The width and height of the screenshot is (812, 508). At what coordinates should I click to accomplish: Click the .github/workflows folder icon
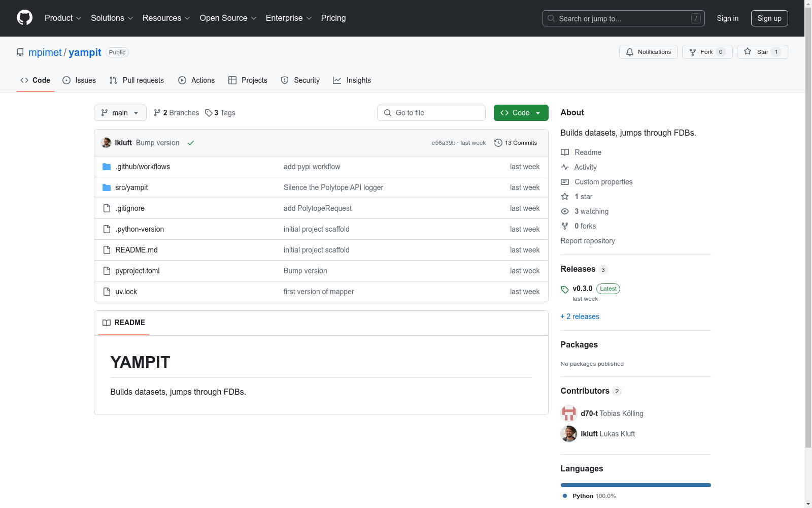107,167
